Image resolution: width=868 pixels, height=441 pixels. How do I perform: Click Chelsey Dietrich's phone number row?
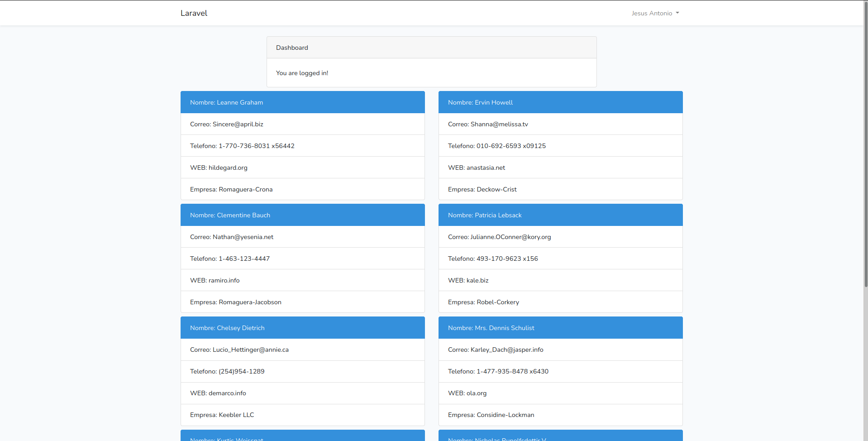(x=227, y=371)
